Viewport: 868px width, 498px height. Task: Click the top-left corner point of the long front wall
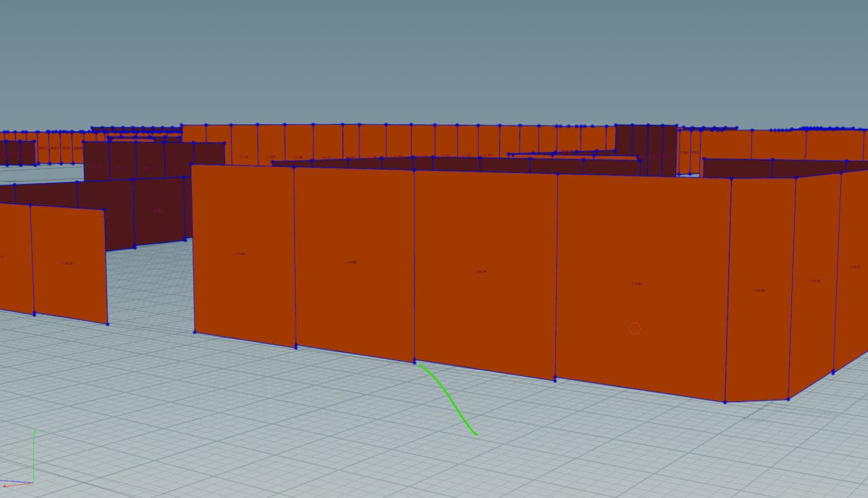point(193,166)
